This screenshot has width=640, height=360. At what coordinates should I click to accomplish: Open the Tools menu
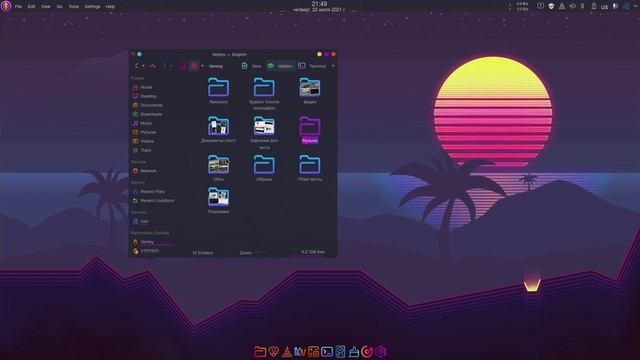[74, 7]
